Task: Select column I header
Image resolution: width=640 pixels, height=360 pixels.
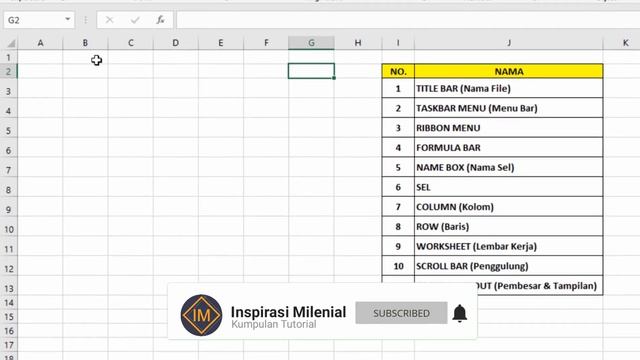Action: pyautogui.click(x=398, y=43)
